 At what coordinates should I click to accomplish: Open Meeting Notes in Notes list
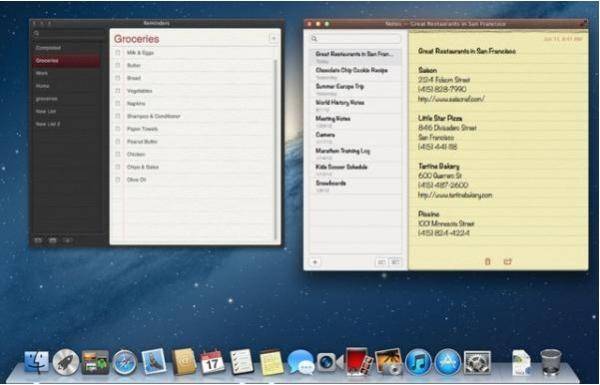[x=355, y=121]
